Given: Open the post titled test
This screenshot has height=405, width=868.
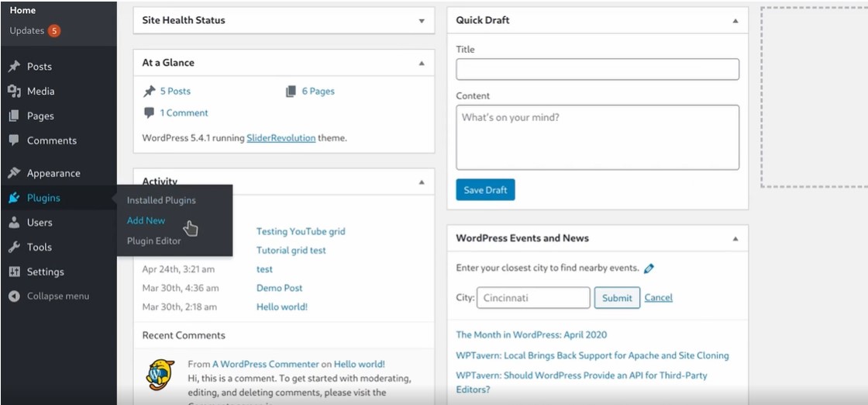Looking at the screenshot, I should click(264, 269).
